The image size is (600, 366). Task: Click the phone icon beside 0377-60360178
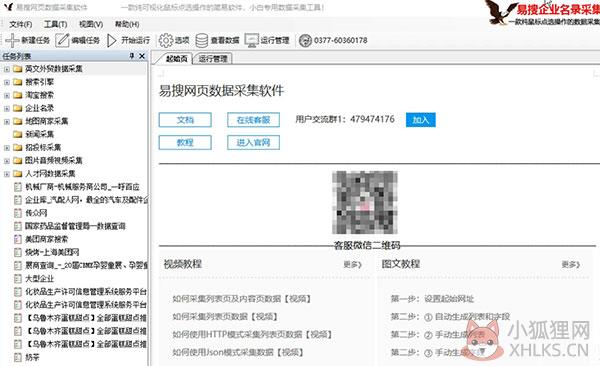[305, 40]
